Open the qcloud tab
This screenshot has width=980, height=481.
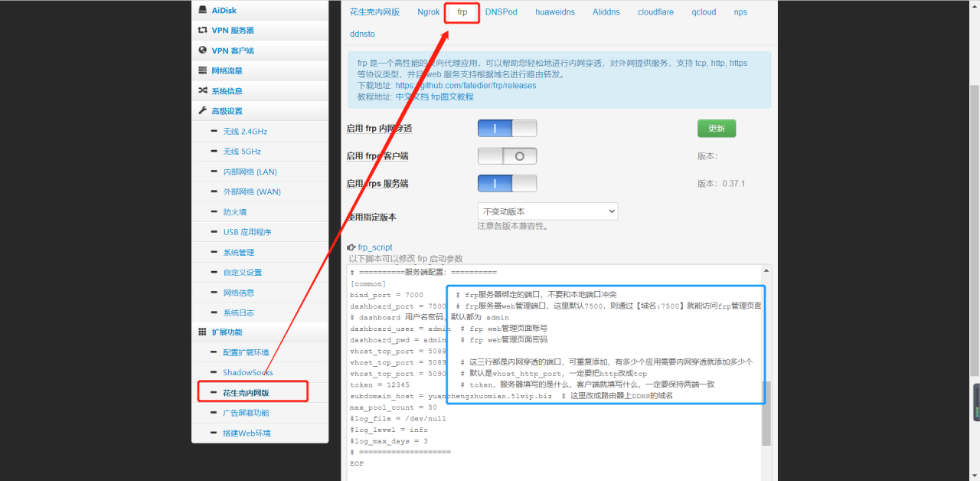pyautogui.click(x=704, y=11)
